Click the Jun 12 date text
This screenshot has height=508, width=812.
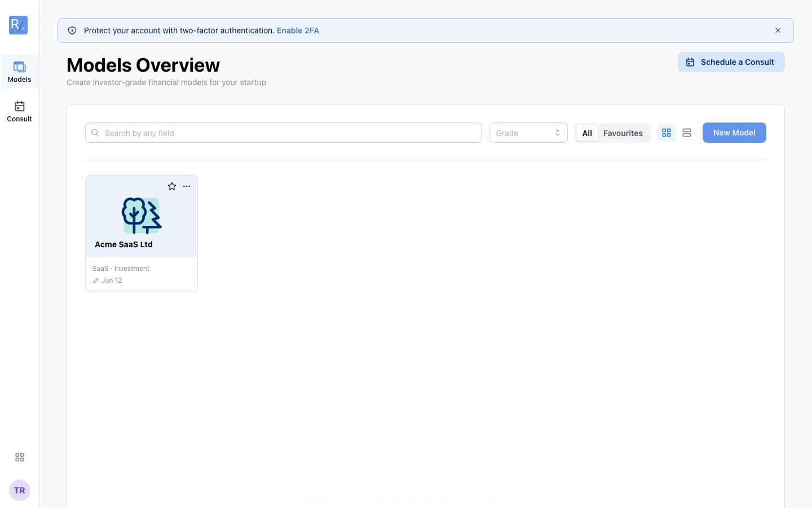pos(112,281)
